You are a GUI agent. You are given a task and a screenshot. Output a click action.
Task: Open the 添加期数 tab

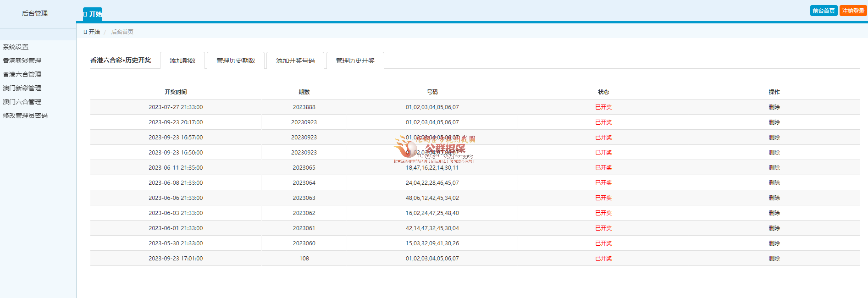point(182,61)
